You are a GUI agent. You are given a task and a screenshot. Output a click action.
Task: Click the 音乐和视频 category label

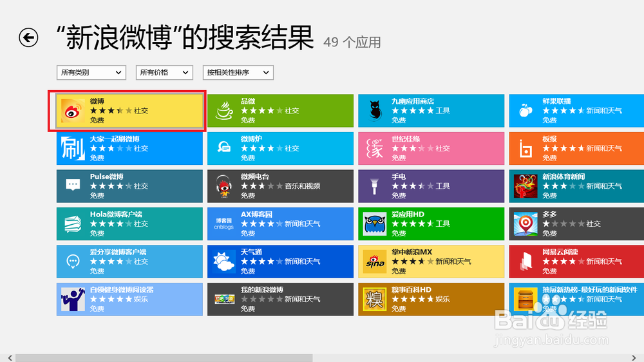point(303,186)
